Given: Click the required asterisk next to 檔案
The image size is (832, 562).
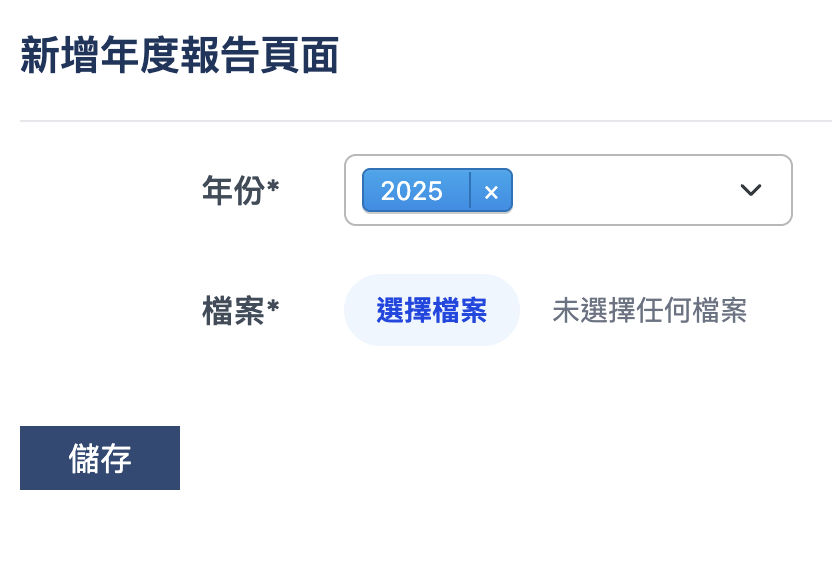Looking at the screenshot, I should coord(273,308).
